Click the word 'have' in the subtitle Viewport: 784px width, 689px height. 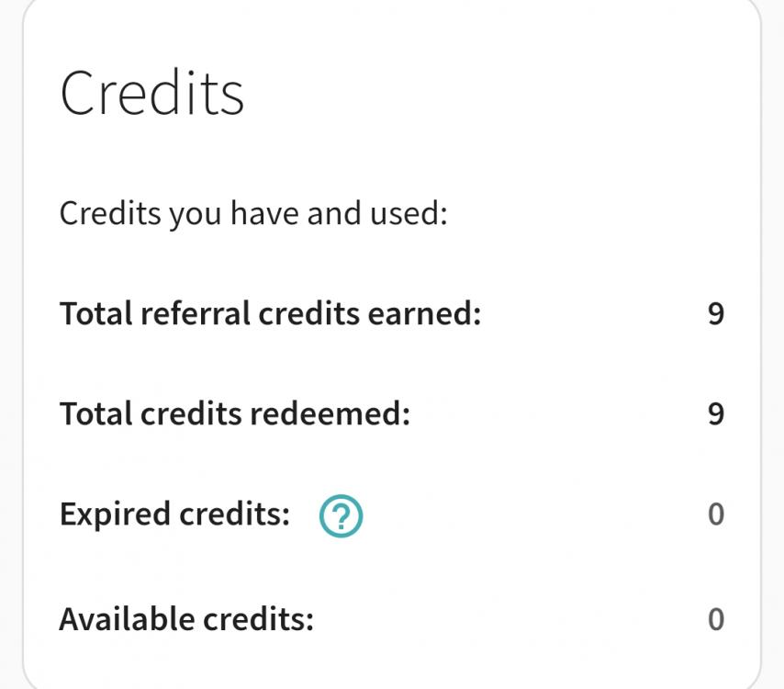[264, 214]
